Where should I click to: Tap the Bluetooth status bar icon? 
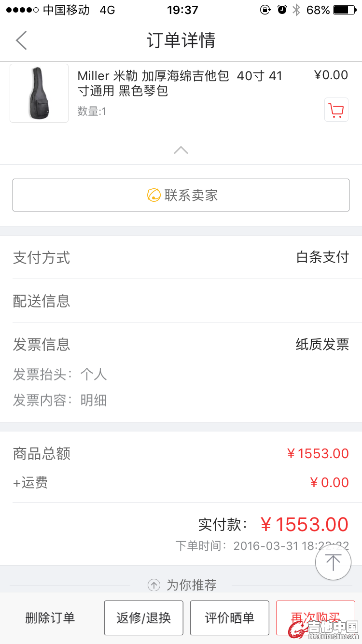pos(296,10)
